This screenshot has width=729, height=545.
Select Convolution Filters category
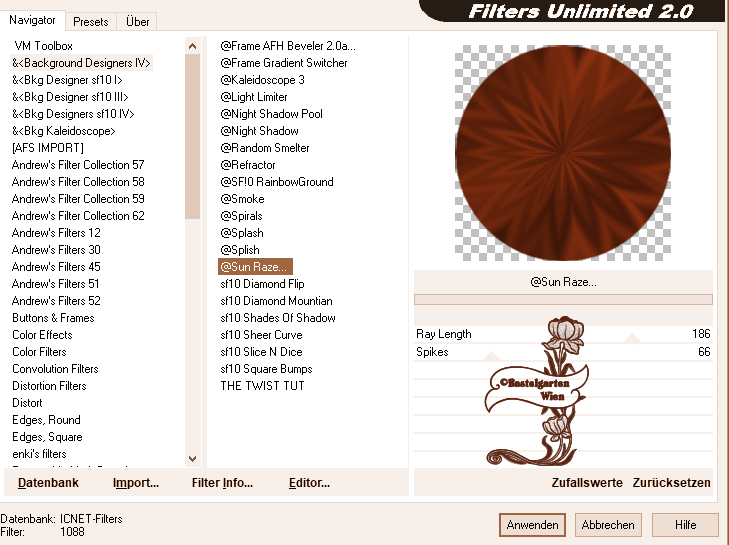[x=55, y=369]
